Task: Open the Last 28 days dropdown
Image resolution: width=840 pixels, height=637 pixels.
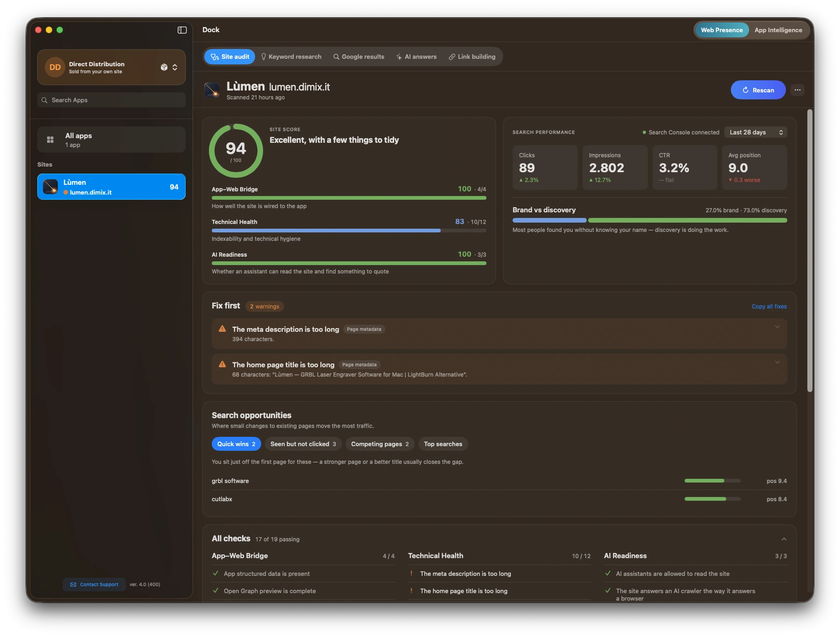Action: tap(756, 132)
